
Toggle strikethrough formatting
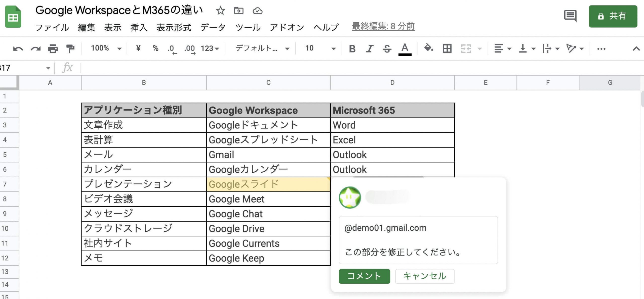coord(387,48)
